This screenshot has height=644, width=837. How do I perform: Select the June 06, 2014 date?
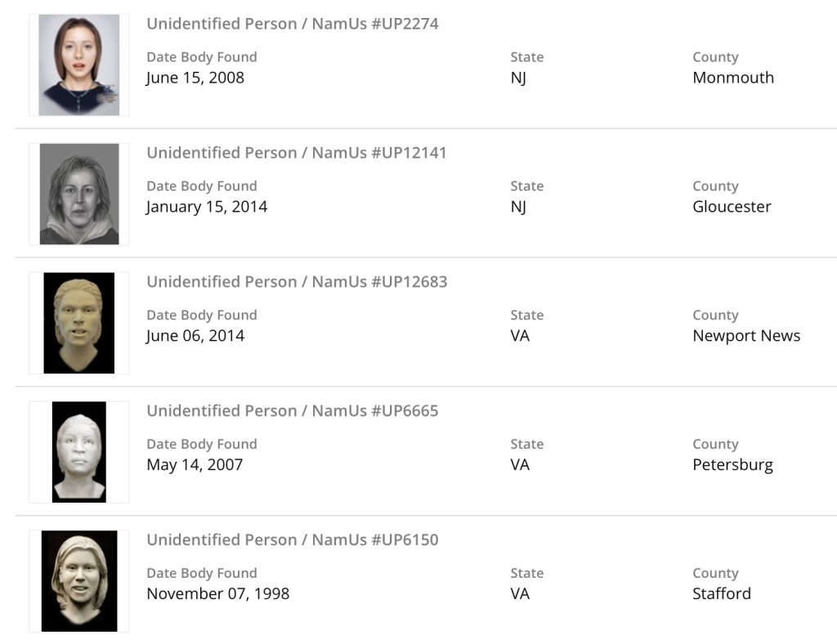195,336
